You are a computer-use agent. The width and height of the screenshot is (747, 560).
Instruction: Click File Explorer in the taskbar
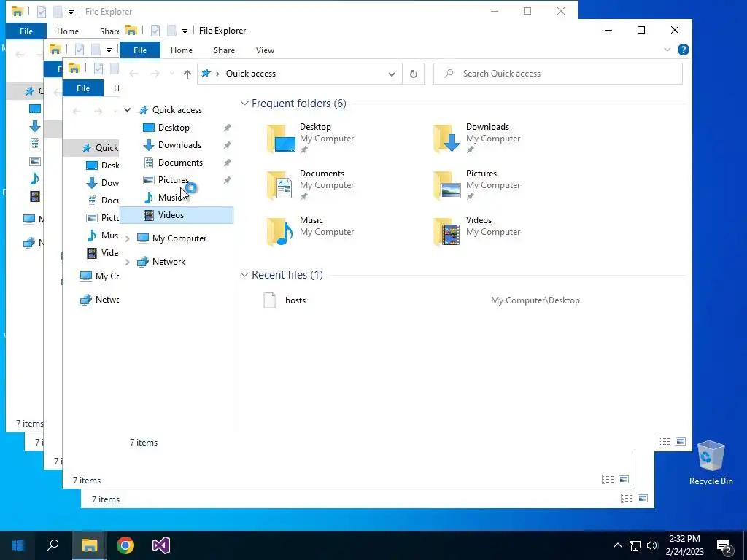[x=89, y=545]
